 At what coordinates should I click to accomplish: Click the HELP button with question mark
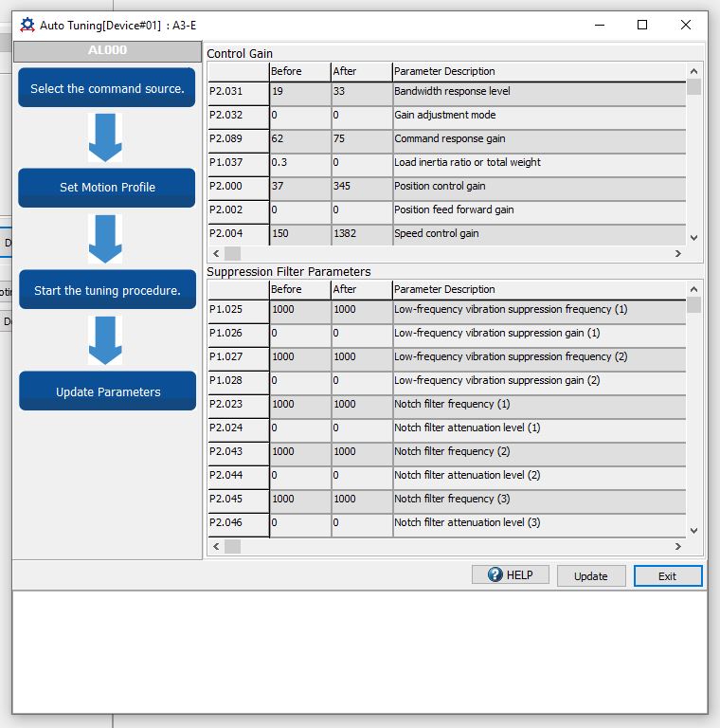(511, 574)
